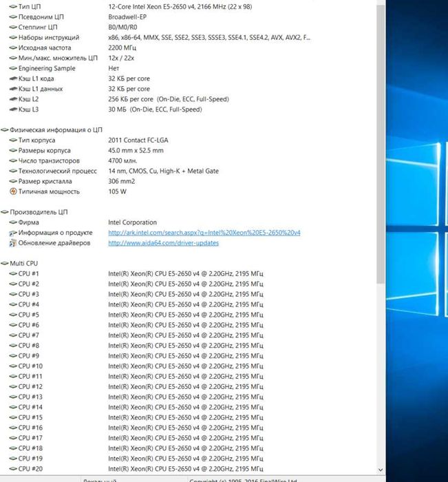Click the icon beside 'Размеры корпуса'
The height and width of the screenshot is (482, 448).
pos(13,150)
